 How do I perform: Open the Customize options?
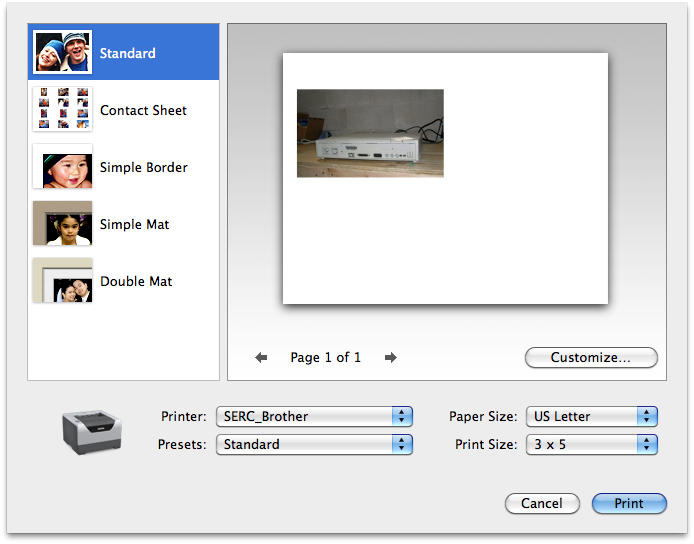(591, 357)
